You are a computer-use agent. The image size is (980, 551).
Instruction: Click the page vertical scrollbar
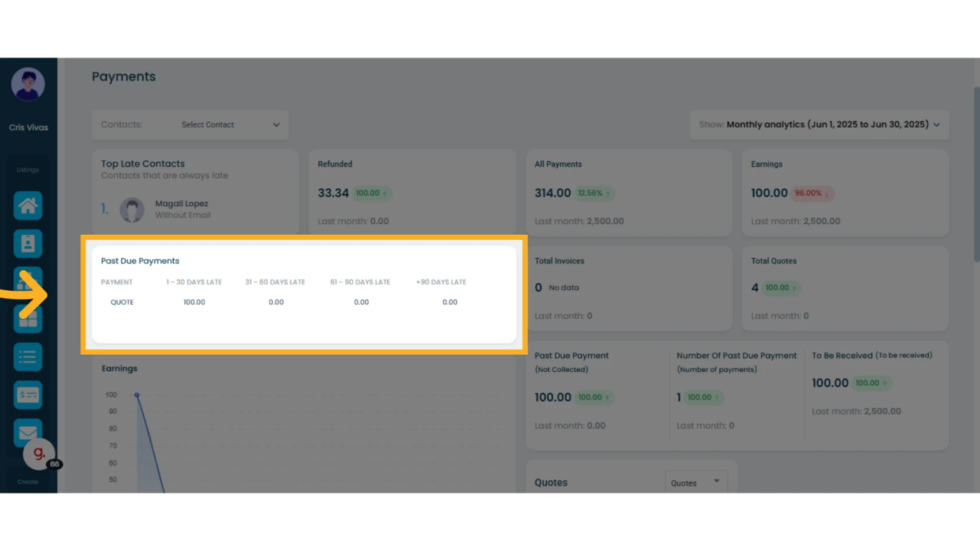976,174
